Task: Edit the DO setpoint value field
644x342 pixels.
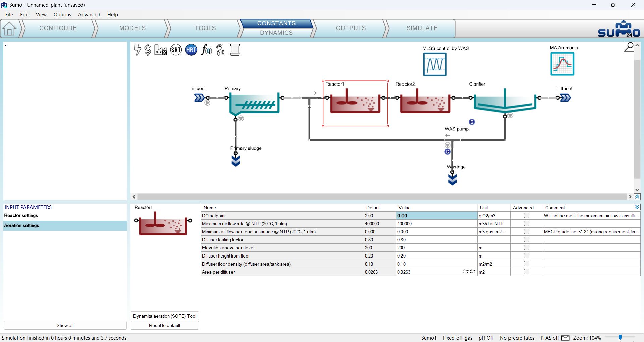Action: coord(436,216)
